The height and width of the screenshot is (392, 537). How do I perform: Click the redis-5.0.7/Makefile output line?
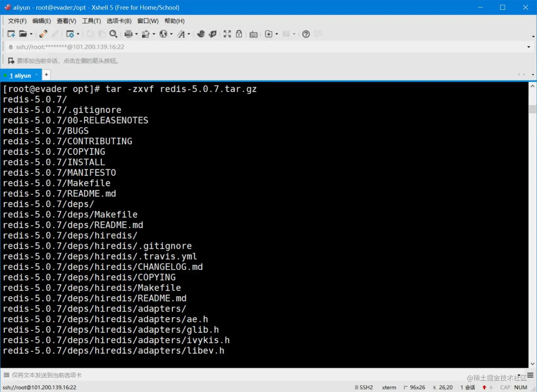(x=57, y=183)
